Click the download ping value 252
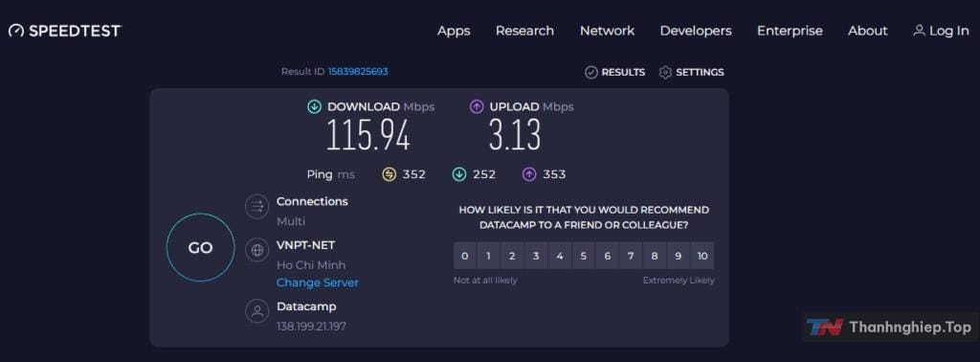This screenshot has width=980, height=362. pos(484,174)
